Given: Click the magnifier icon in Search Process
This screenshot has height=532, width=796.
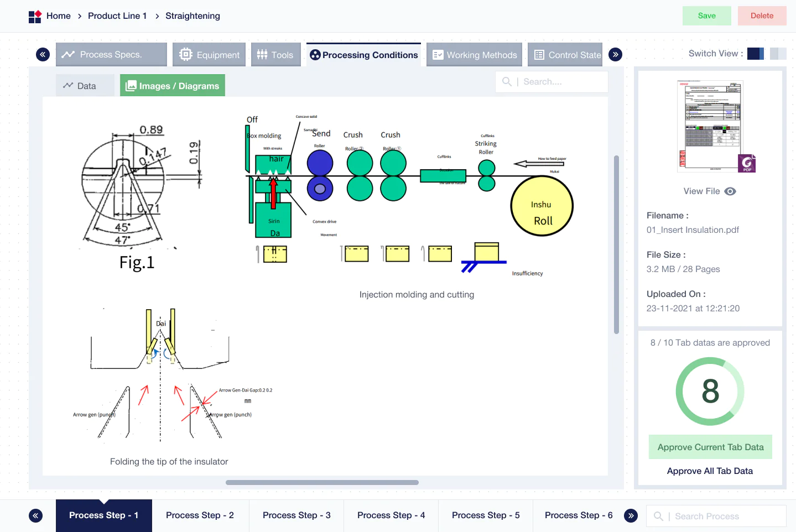Looking at the screenshot, I should [658, 516].
